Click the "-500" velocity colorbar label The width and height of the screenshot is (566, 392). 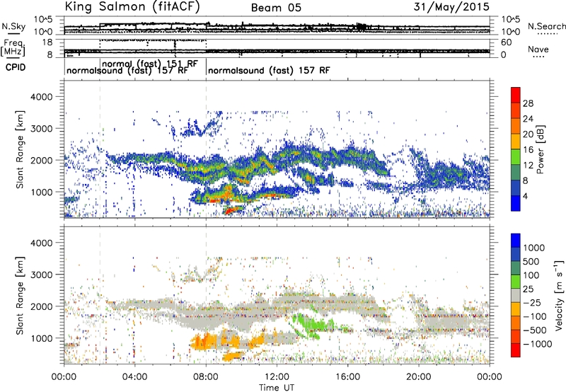[x=535, y=330]
